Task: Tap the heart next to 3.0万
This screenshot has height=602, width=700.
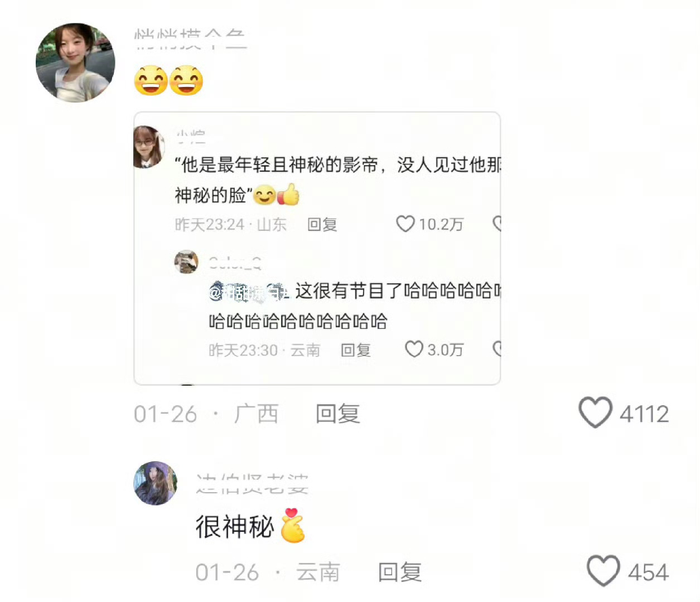Action: [x=414, y=349]
